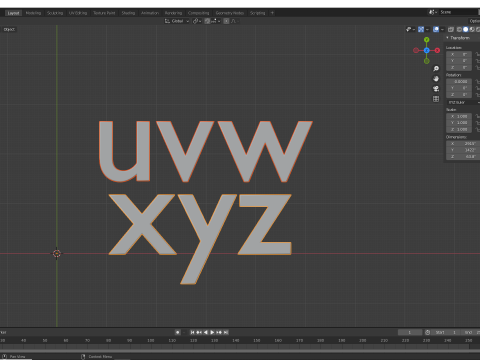Toggle the camera view icon
The width and height of the screenshot is (480, 360).
436,89
